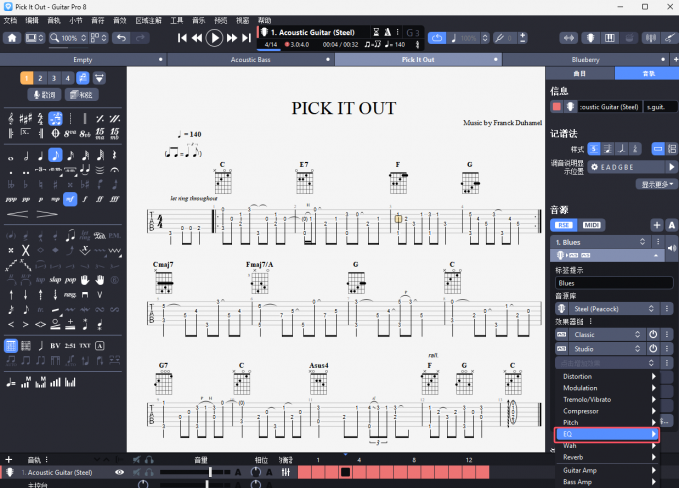
Task: Open the 和弦 chord tool
Action: 82,95
